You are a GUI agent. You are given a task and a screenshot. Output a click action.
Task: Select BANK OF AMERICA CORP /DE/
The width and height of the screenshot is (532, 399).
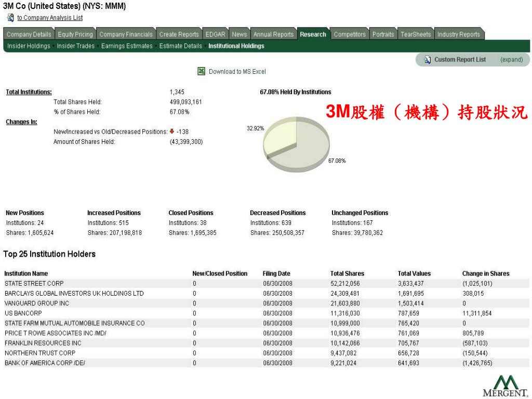click(45, 363)
